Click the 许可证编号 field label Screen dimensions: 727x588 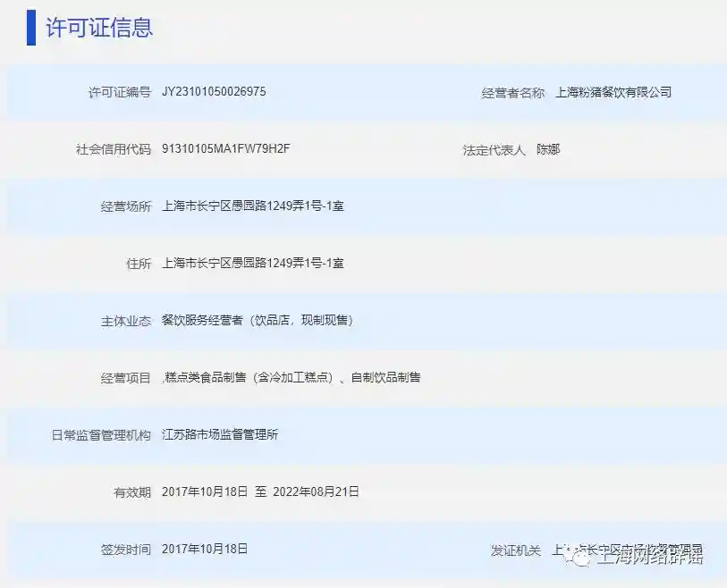[x=119, y=92]
